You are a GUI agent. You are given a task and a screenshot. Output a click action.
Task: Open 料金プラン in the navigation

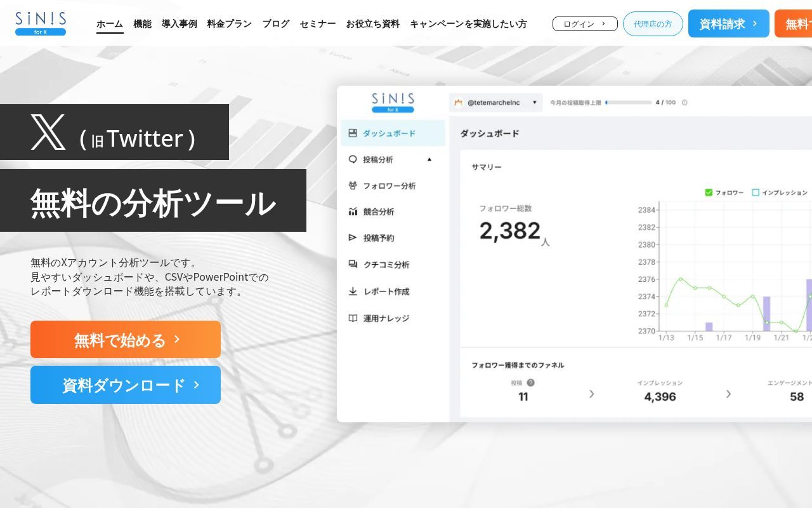pyautogui.click(x=230, y=24)
